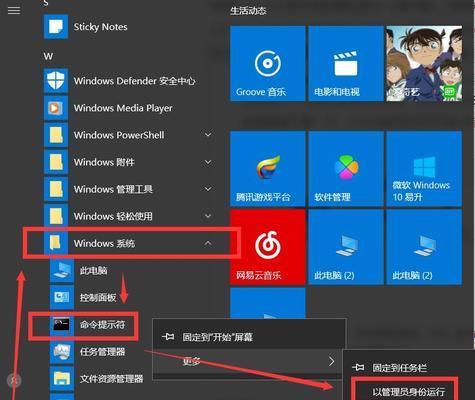Image resolution: width=475 pixels, height=400 pixels.
Task: Expand Windows PowerShell folder chevron
Action: point(208,135)
